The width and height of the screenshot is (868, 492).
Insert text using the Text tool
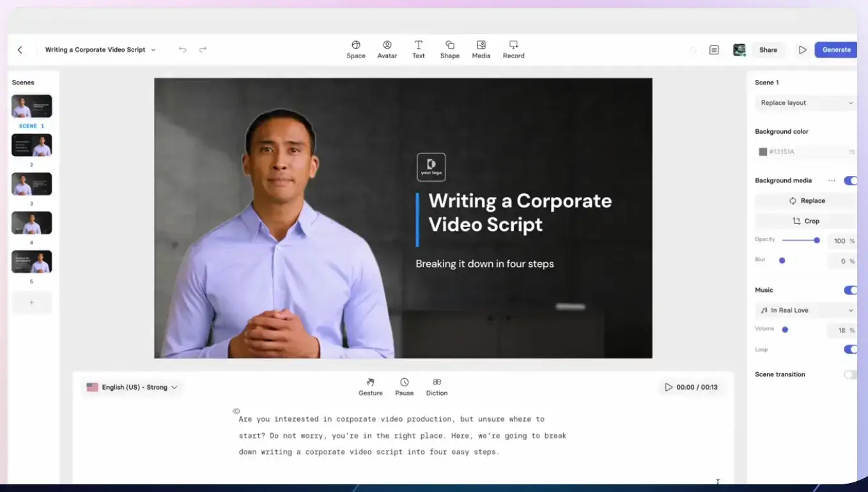click(418, 49)
